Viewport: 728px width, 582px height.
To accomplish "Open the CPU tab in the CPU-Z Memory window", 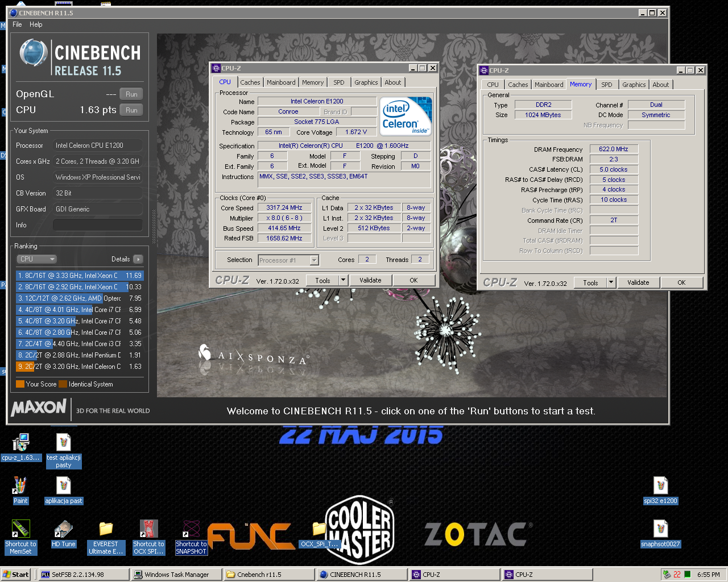I will (493, 85).
